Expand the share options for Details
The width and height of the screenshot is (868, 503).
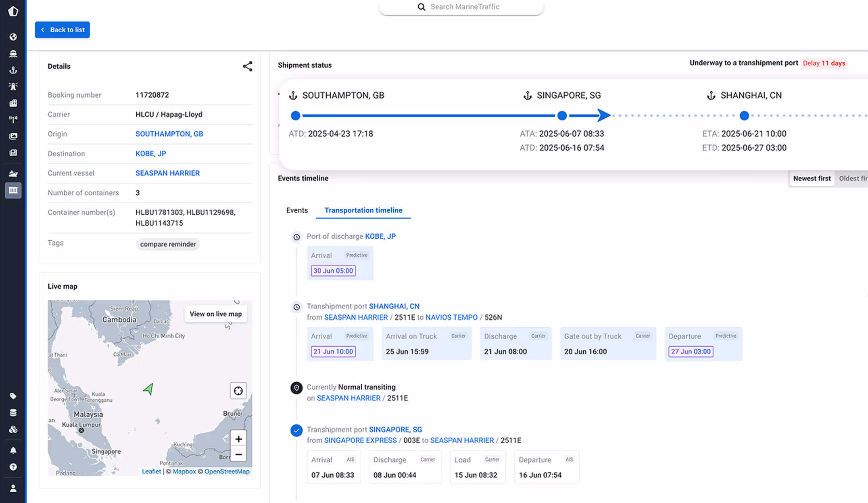coord(247,66)
